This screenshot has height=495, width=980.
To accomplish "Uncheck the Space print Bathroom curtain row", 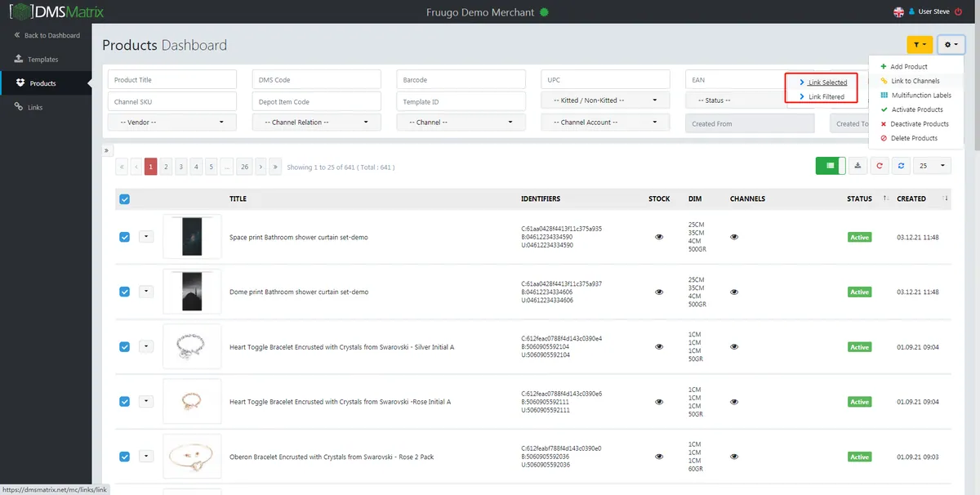I will point(124,237).
